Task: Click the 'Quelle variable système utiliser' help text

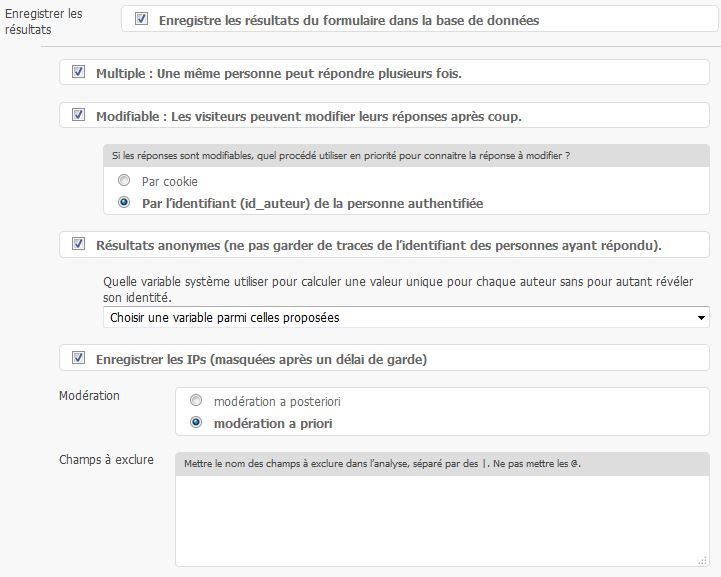Action: click(404, 290)
